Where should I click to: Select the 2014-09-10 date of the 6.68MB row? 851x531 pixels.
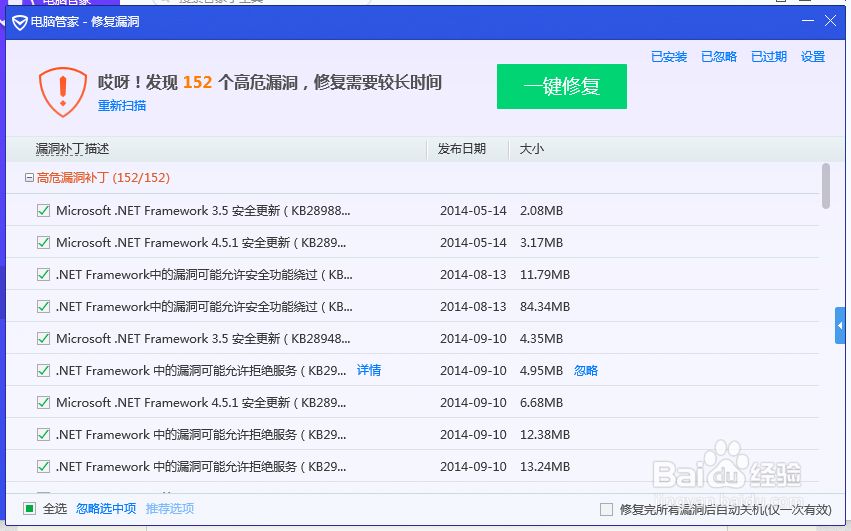473,403
